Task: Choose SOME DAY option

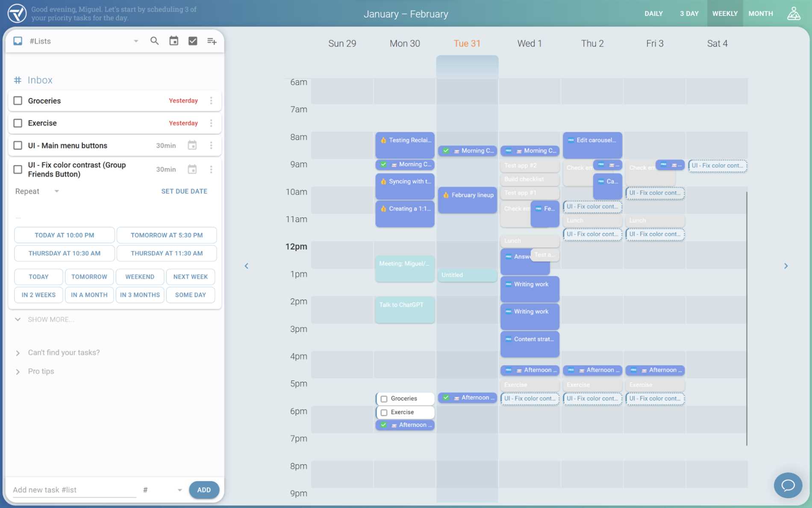Action: click(191, 295)
